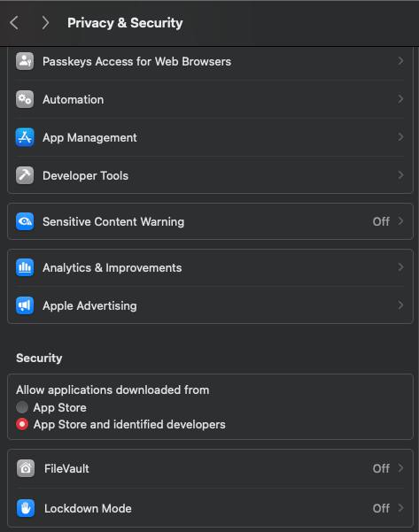Go forward with the right arrow button
Screen dimensions: 419x532
point(45,23)
